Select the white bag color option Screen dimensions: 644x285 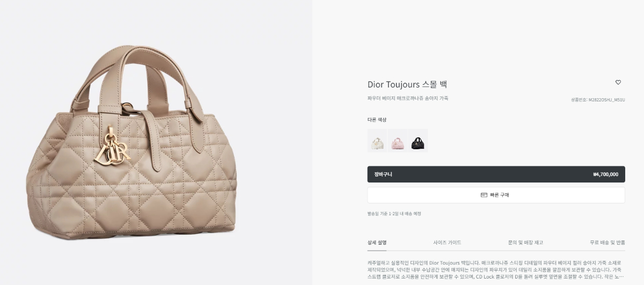(x=377, y=141)
